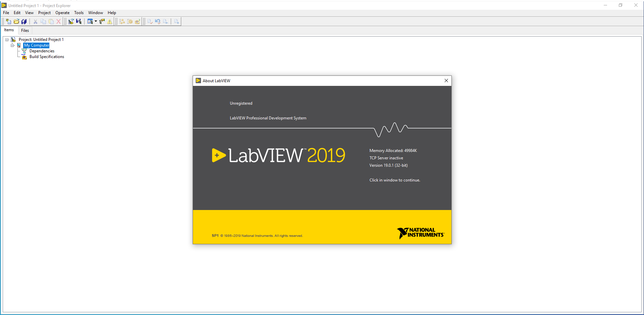Switch to the Items tab

9,30
